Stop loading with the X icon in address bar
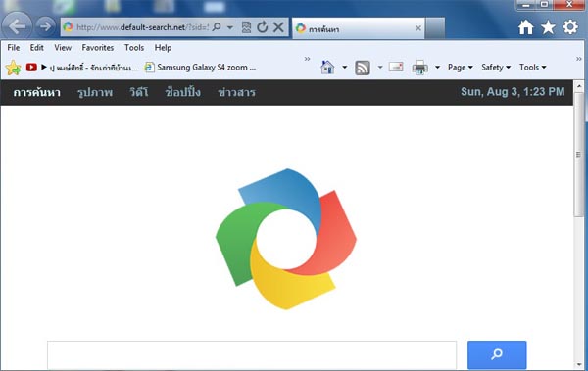The image size is (588, 371). pyautogui.click(x=278, y=27)
